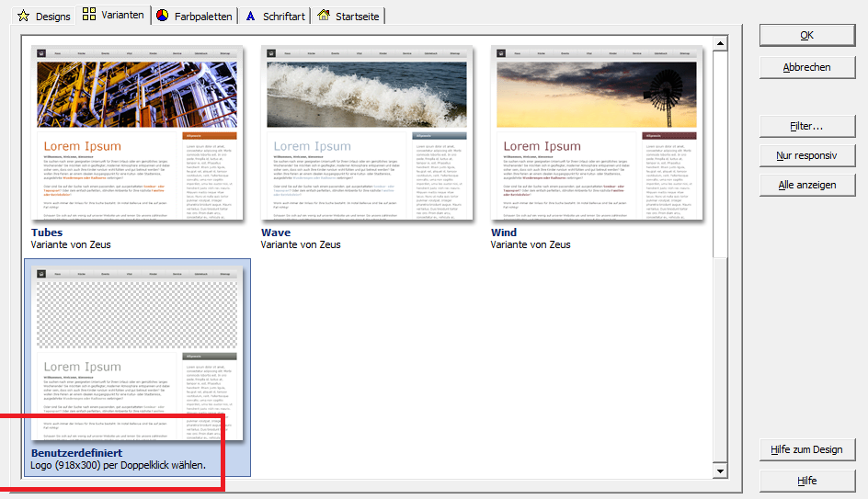Click 'Logo (918x300) per Doppelklick wählen.' text

(x=118, y=465)
